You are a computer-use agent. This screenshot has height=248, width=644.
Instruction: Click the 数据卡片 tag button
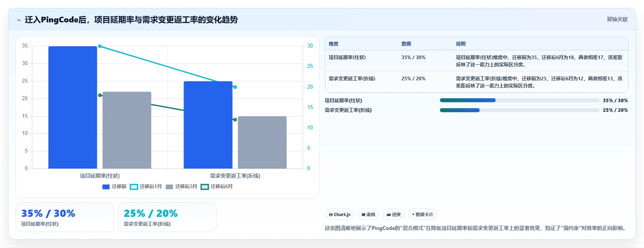(x=422, y=214)
